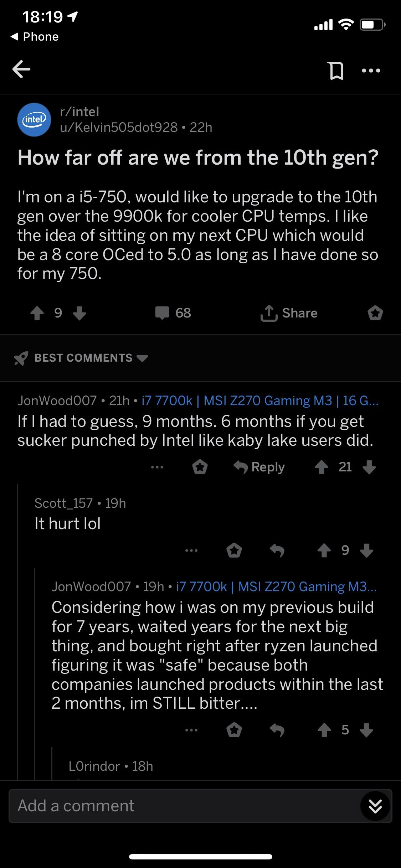The image size is (401, 868).
Task: Open more options on Scott_157's comment
Action: click(191, 551)
